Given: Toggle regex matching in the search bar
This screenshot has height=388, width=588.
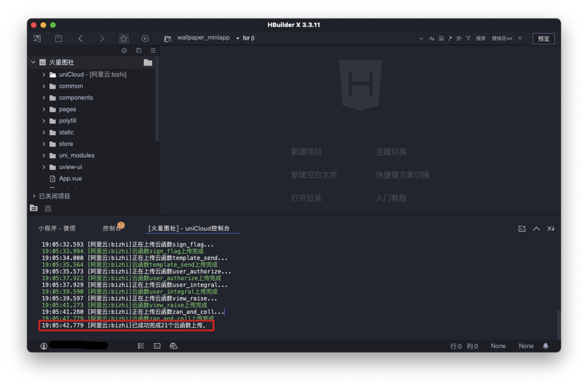Looking at the screenshot, I should click(450, 38).
